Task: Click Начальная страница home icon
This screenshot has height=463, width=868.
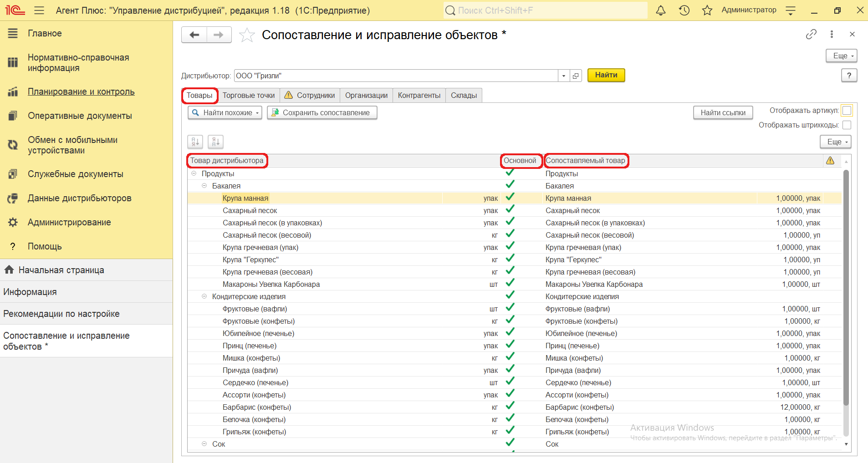Action: [9, 270]
